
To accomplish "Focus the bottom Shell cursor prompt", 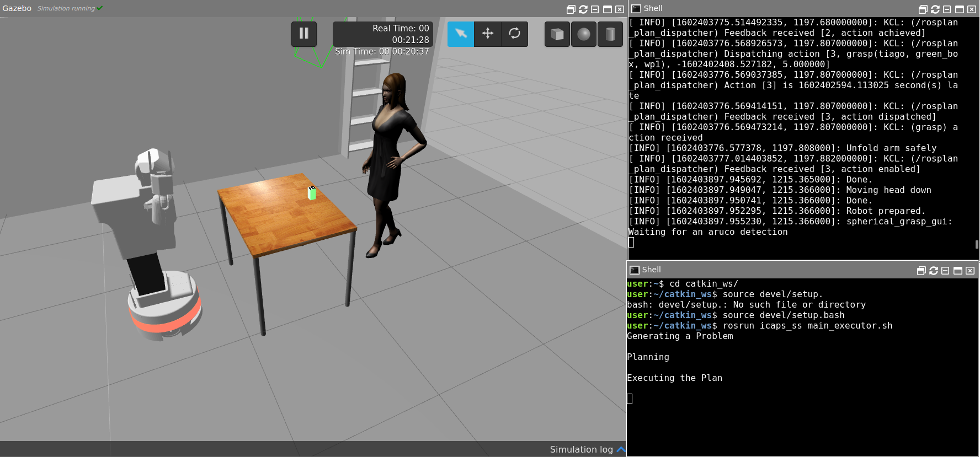I will click(630, 399).
